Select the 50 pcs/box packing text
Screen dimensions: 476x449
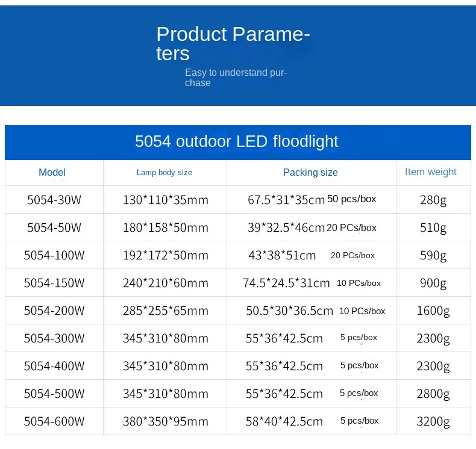351,199
